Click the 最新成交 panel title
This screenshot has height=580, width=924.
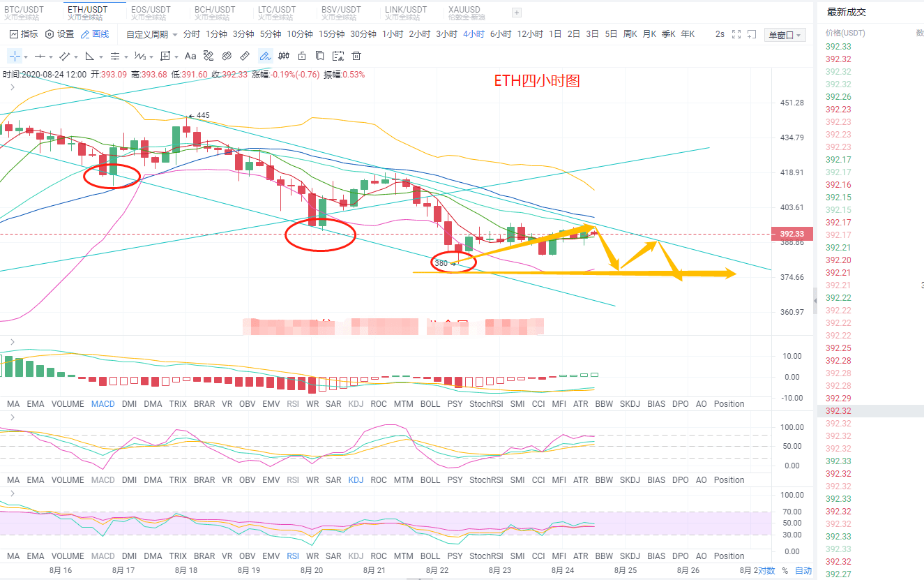pos(846,12)
